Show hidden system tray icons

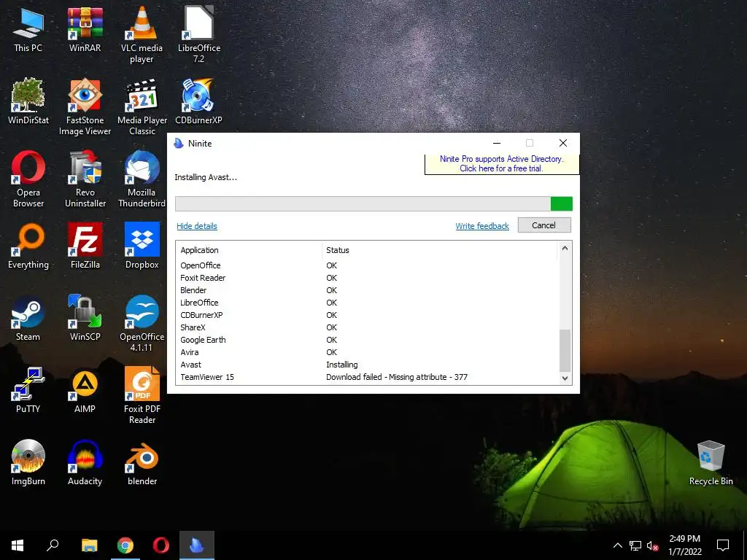point(617,545)
